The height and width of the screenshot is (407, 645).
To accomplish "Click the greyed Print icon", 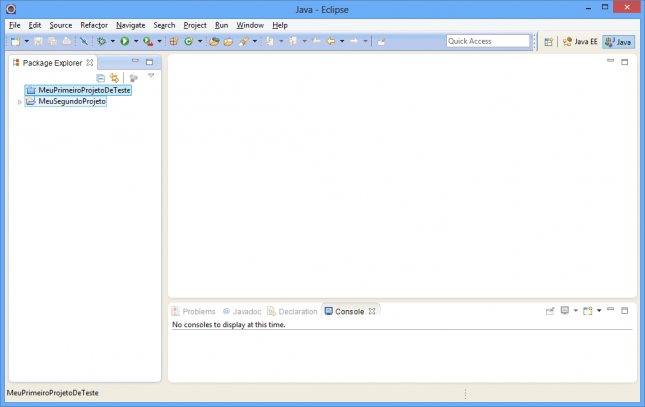I will [x=66, y=41].
